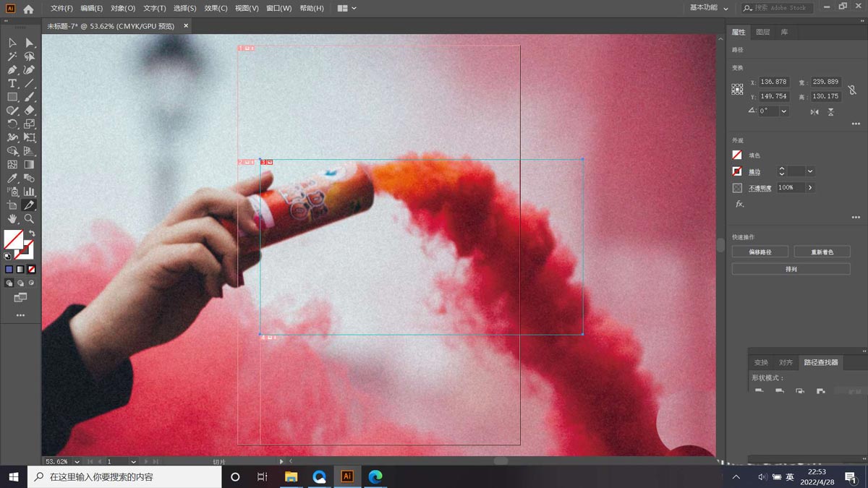The image size is (868, 488).
Task: Open 编辑(E) menu
Action: point(92,9)
